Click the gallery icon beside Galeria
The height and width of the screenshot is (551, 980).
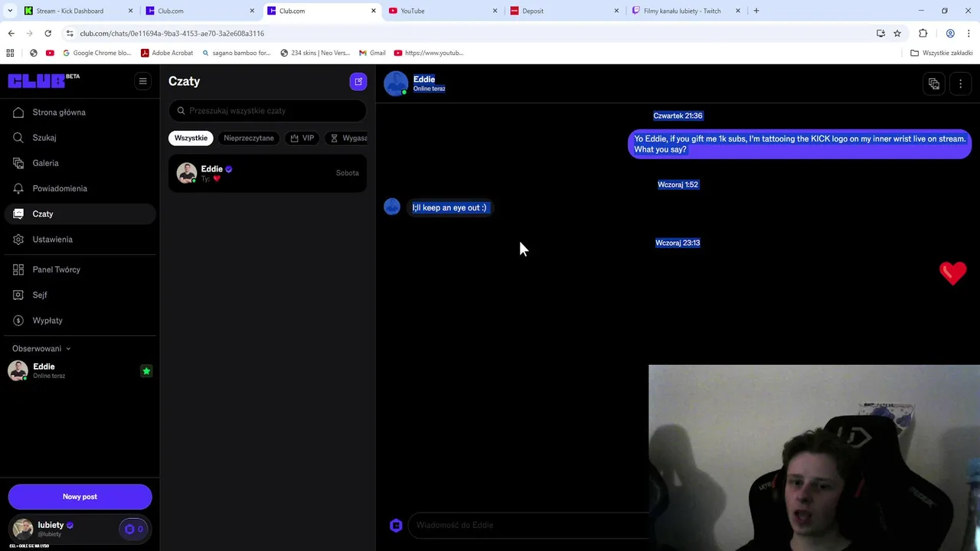pos(18,163)
